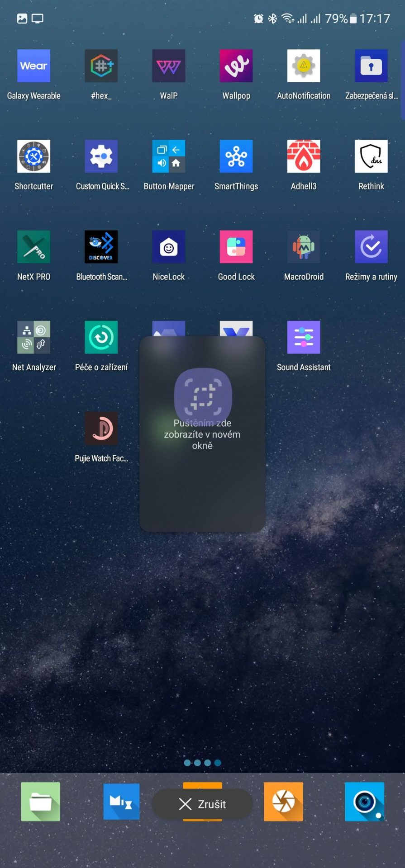Open Bluetooth Scanner app
This screenshot has height=868, width=405.
coord(101,247)
